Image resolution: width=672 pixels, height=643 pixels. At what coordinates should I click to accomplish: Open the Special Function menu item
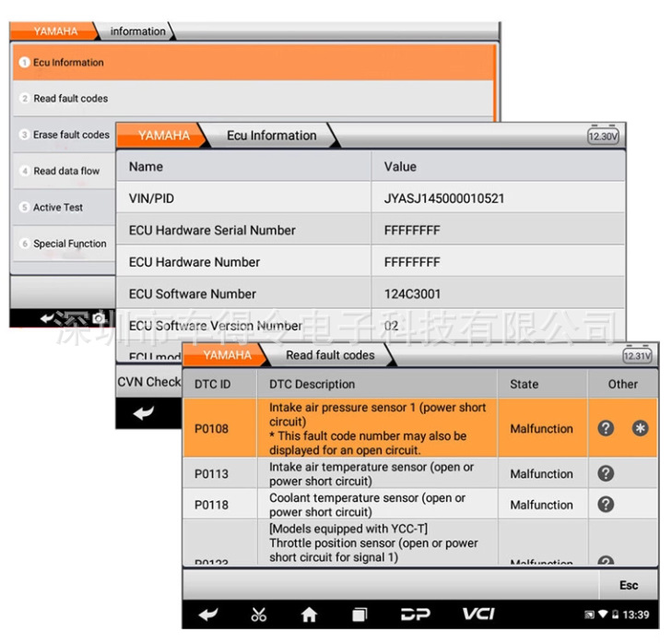(65, 244)
